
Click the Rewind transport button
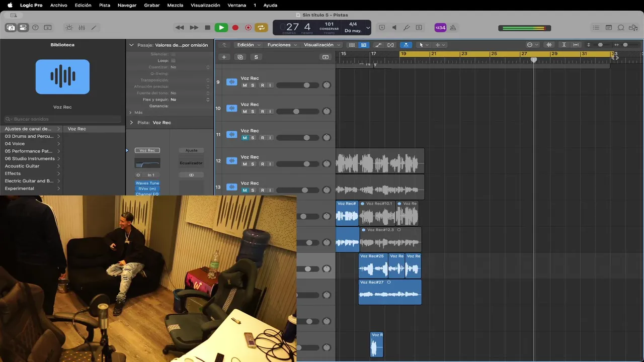pyautogui.click(x=180, y=28)
